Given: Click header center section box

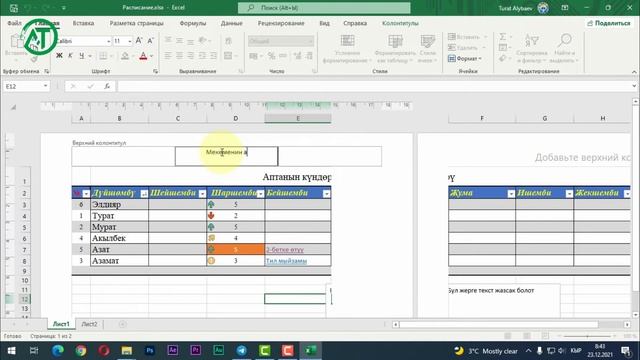Looking at the screenshot, I should point(227,156).
